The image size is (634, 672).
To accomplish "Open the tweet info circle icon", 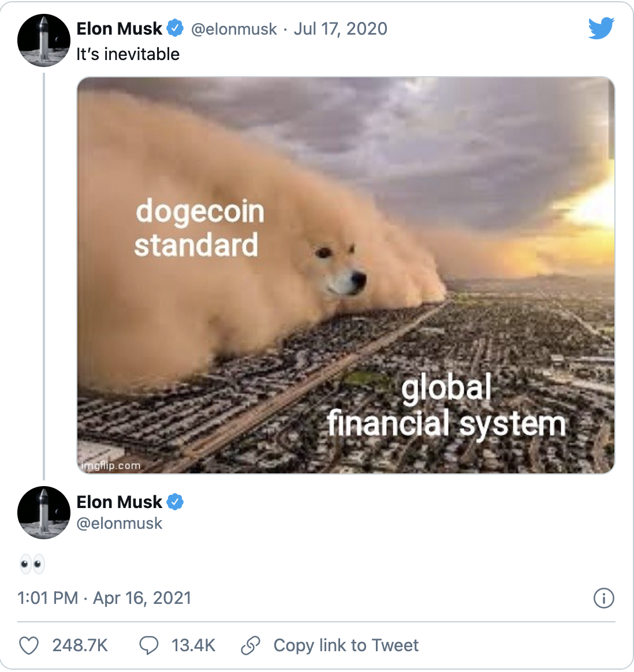I will [603, 598].
